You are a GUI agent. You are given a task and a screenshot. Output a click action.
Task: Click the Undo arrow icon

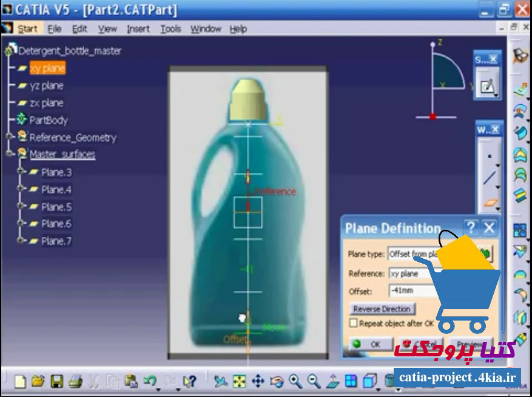[150, 381]
